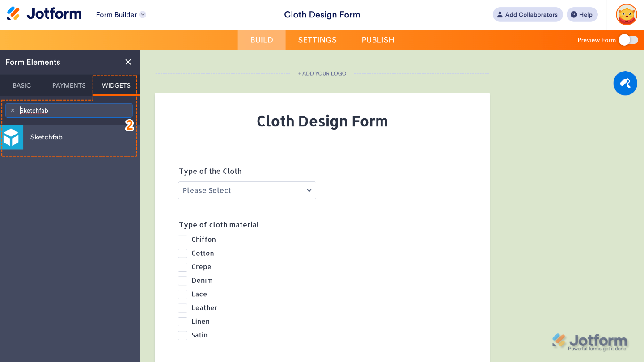This screenshot has height=362, width=644.
Task: Click the Add Collaborators button
Action: (x=528, y=14)
